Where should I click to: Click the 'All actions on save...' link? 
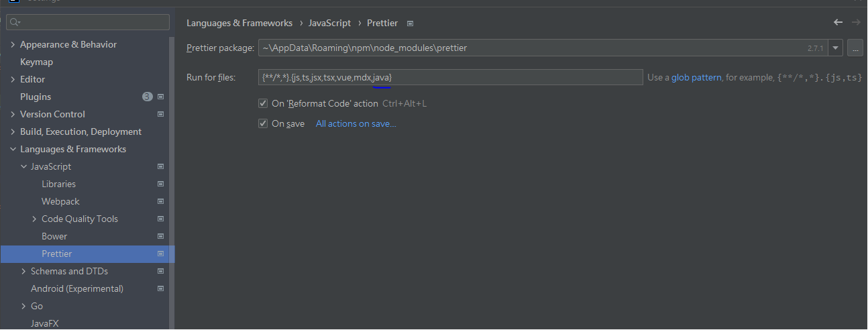(x=356, y=123)
